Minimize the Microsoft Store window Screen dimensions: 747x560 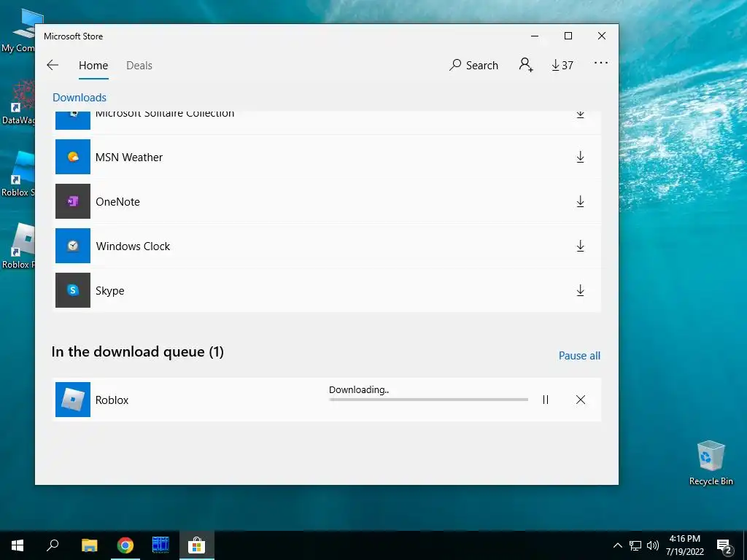tap(535, 36)
